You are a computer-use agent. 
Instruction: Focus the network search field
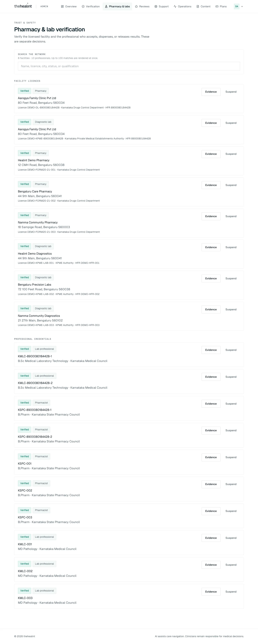(x=129, y=66)
